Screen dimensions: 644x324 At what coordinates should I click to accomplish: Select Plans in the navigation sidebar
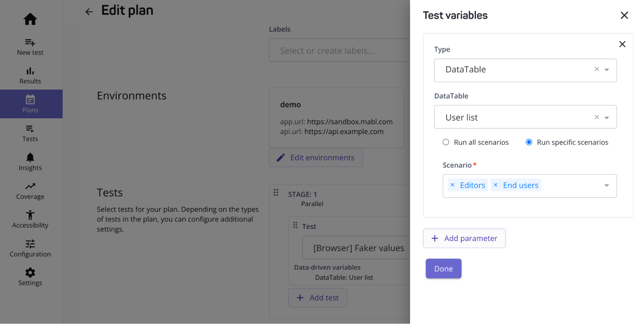[x=31, y=104]
